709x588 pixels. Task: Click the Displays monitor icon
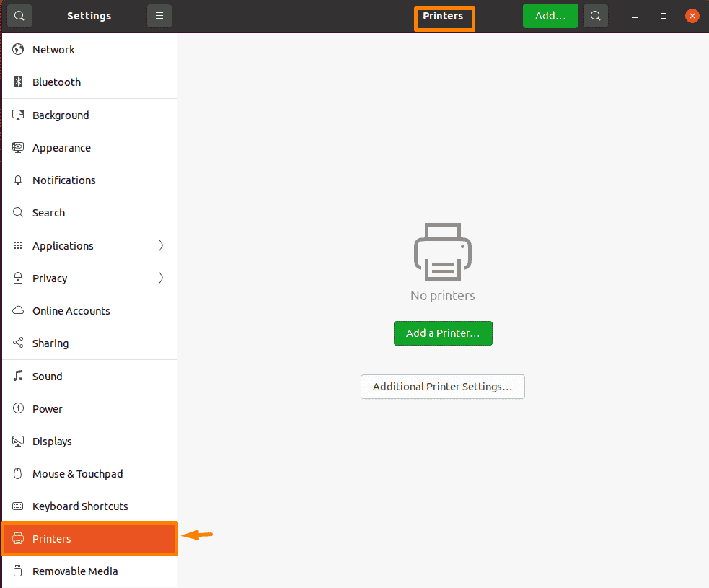click(x=17, y=441)
